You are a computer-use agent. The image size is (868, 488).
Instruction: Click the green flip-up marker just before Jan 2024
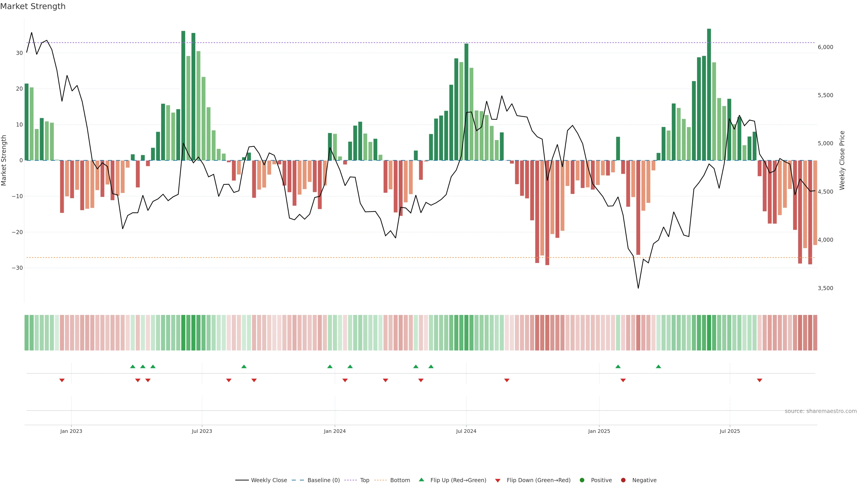tap(330, 366)
